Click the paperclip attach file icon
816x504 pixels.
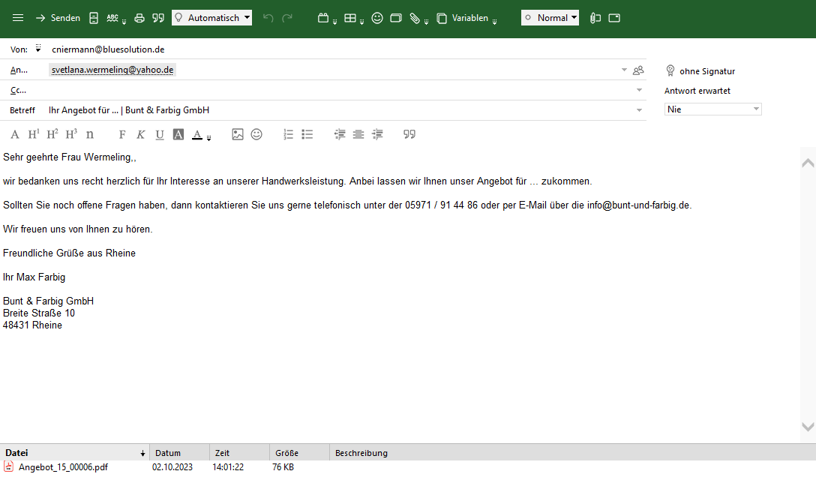tap(415, 18)
